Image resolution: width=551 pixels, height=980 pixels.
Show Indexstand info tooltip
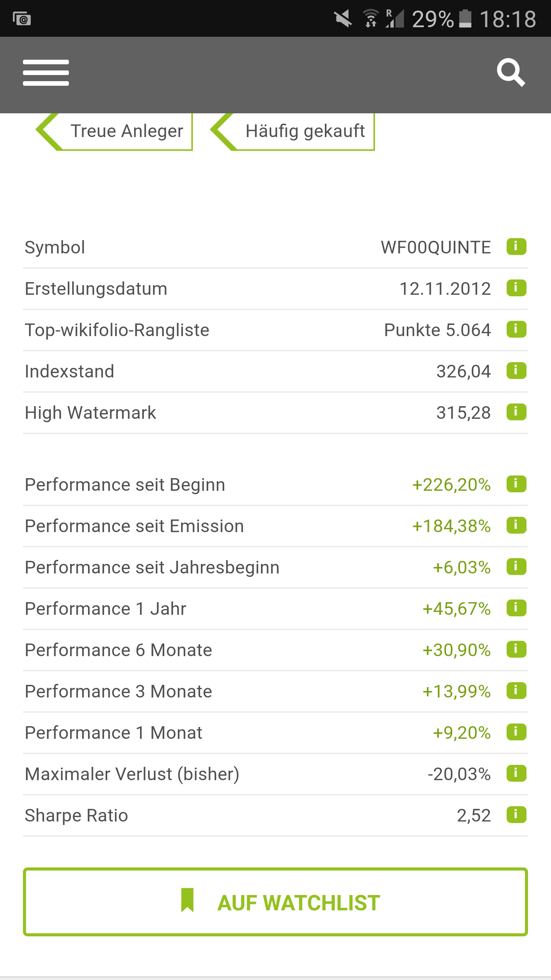[x=516, y=371]
